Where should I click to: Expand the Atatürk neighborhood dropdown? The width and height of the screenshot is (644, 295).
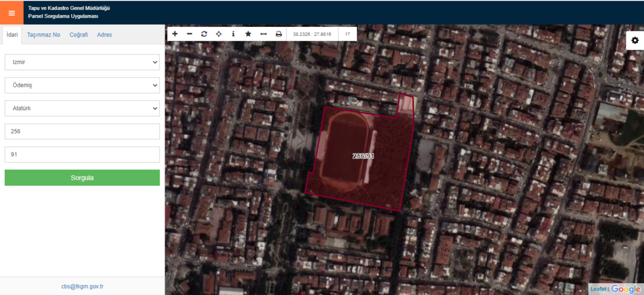click(x=82, y=109)
